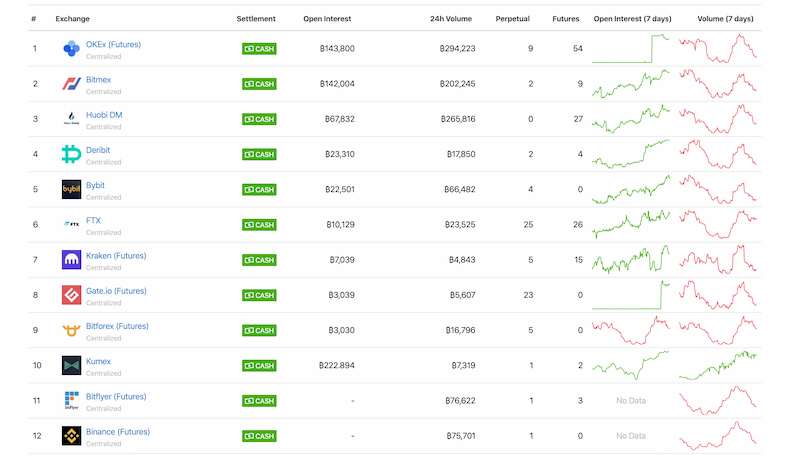Image resolution: width=800 pixels, height=456 pixels.
Task: Open the Bitmex exchange link
Action: click(x=98, y=80)
